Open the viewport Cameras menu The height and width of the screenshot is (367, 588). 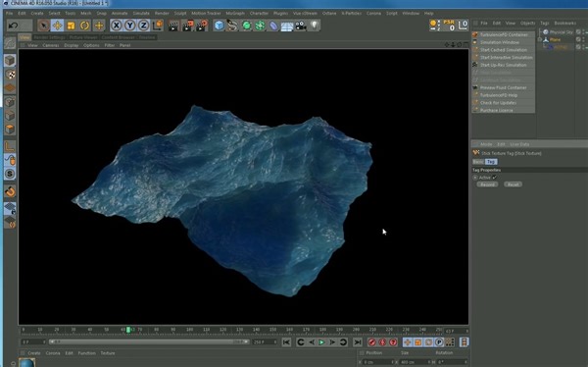(x=51, y=45)
